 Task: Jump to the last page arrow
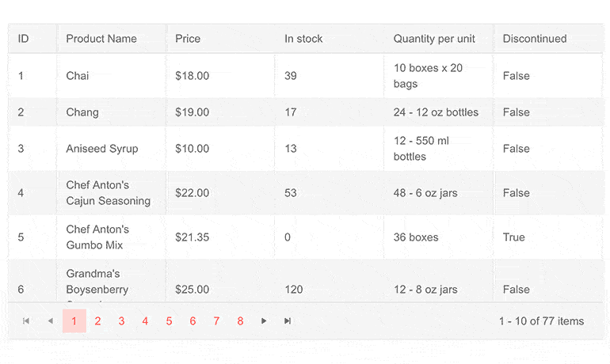point(288,321)
